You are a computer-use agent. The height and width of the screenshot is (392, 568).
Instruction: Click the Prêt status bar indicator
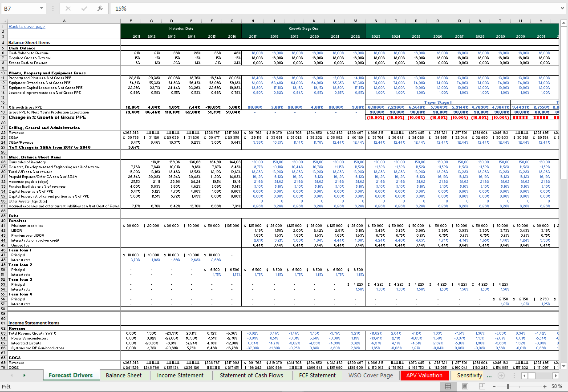pos(6,387)
